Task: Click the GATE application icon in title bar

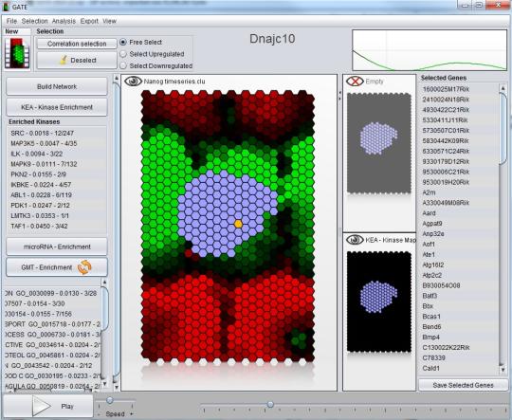Action: coord(6,7)
